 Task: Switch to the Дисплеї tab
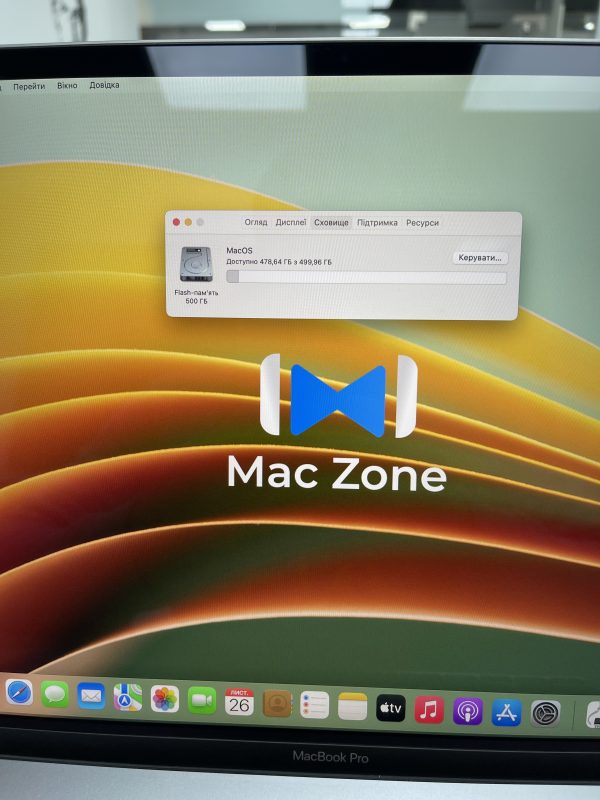click(291, 222)
